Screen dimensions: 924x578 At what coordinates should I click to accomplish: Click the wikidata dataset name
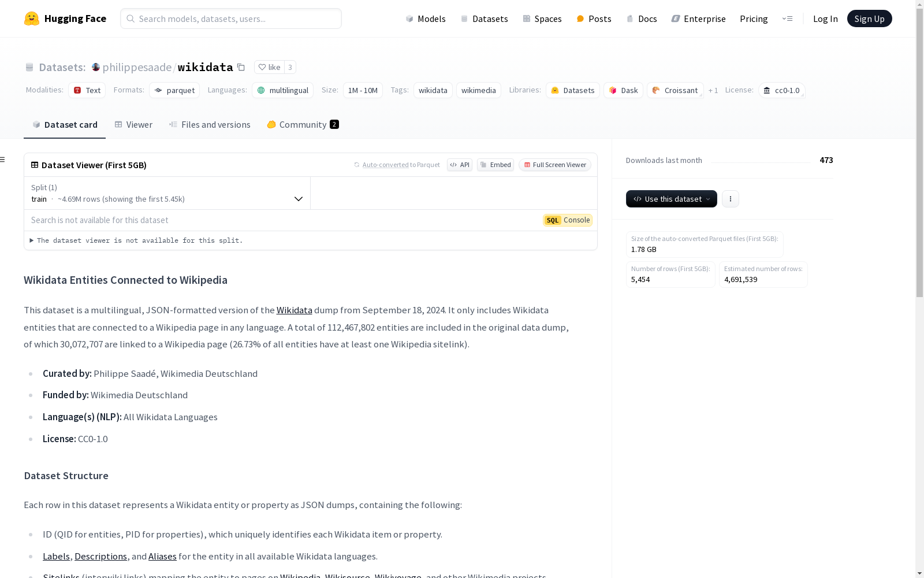tap(205, 67)
